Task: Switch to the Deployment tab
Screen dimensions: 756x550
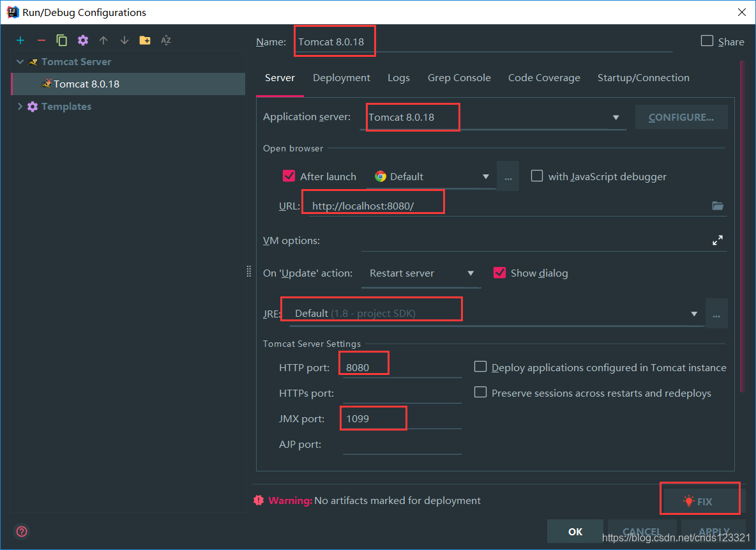Action: click(x=342, y=78)
